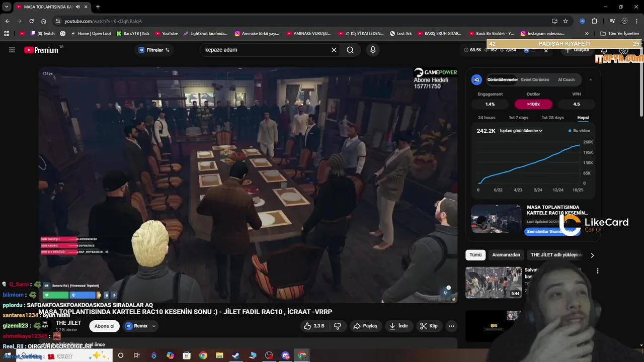The height and width of the screenshot is (362, 644).
Task: Switch to Genel Görünüm tab
Action: pyautogui.click(x=535, y=79)
